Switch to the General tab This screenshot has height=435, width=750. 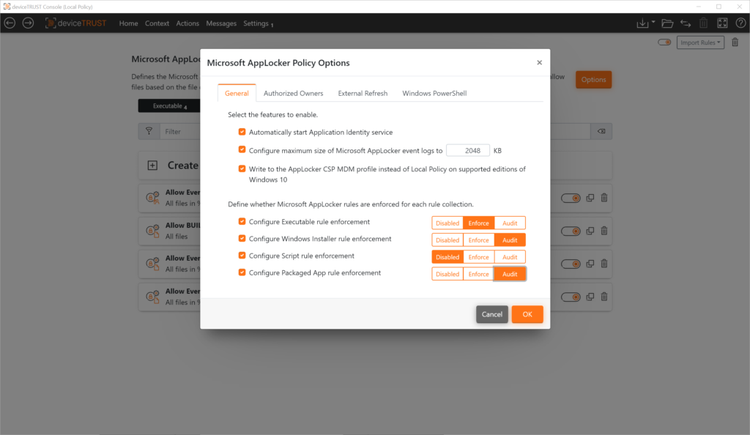237,93
